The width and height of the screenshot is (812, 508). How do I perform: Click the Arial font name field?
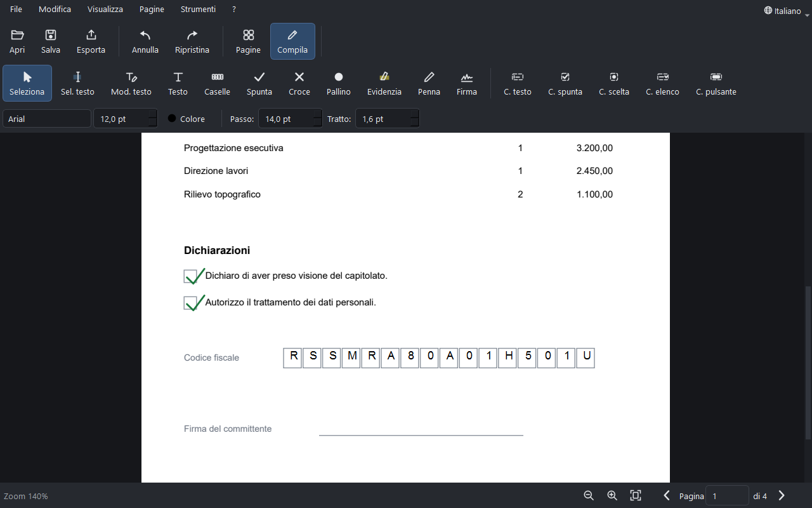47,119
